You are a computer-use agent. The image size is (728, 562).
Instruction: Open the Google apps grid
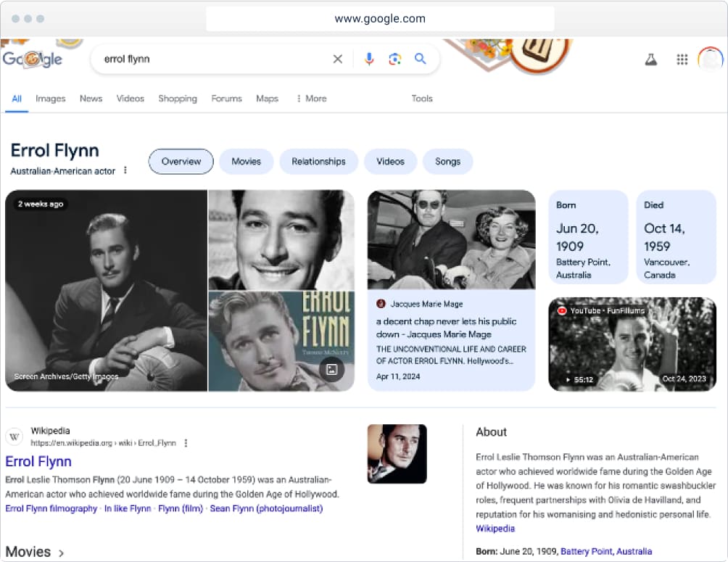(x=682, y=59)
